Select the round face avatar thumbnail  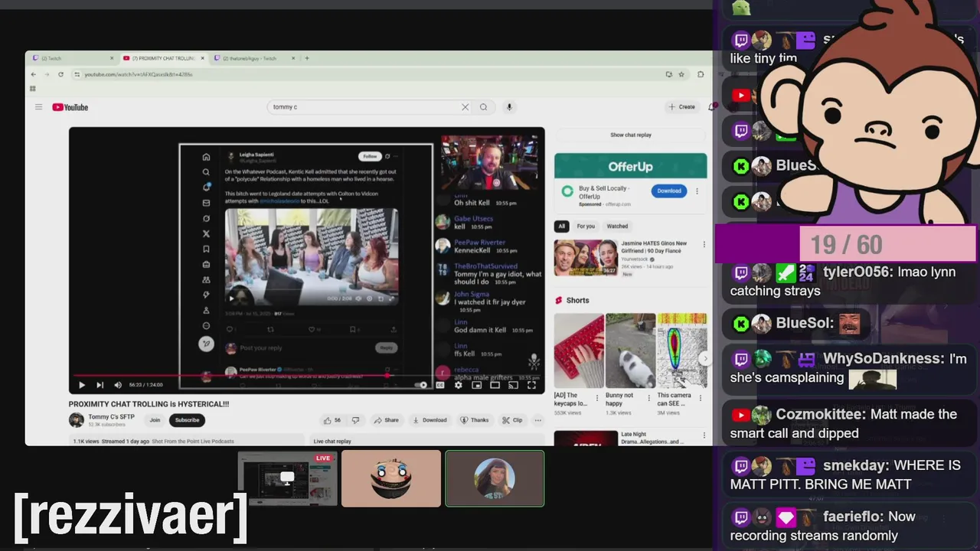click(x=391, y=479)
